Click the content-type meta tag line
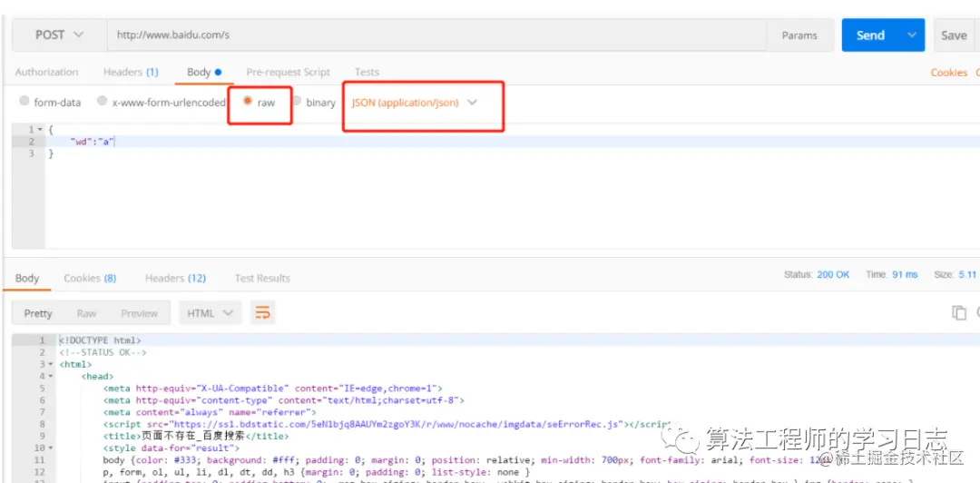Image resolution: width=980 pixels, height=483 pixels. click(284, 400)
